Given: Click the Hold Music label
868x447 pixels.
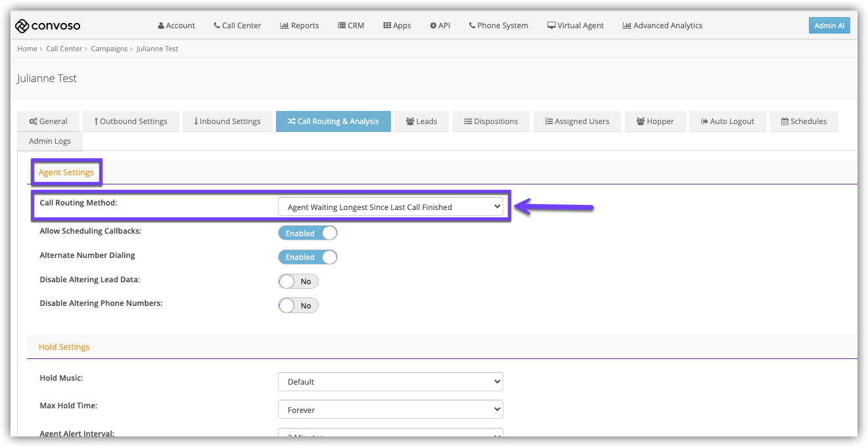Looking at the screenshot, I should pos(61,378).
